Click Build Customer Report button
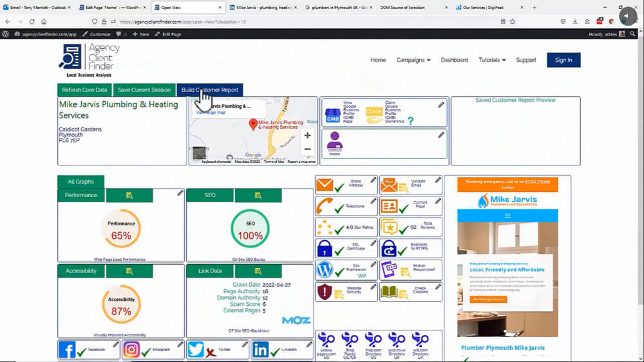This screenshot has height=362, width=644. 210,90
